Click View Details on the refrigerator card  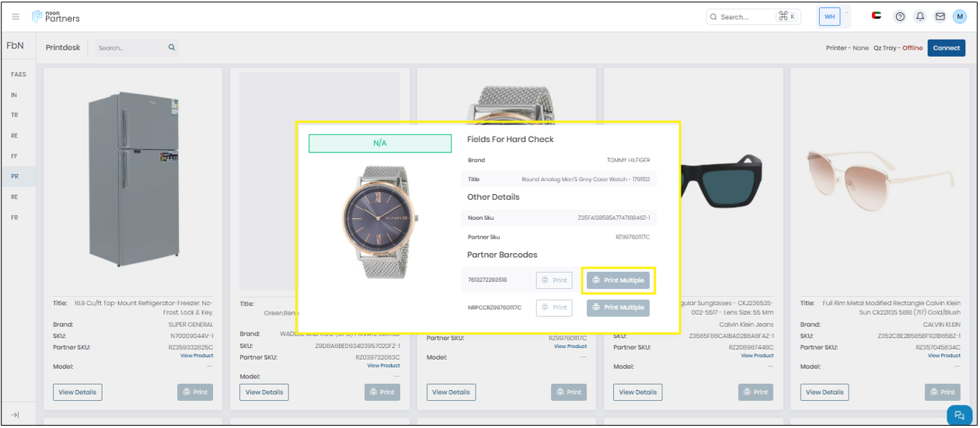[77, 392]
